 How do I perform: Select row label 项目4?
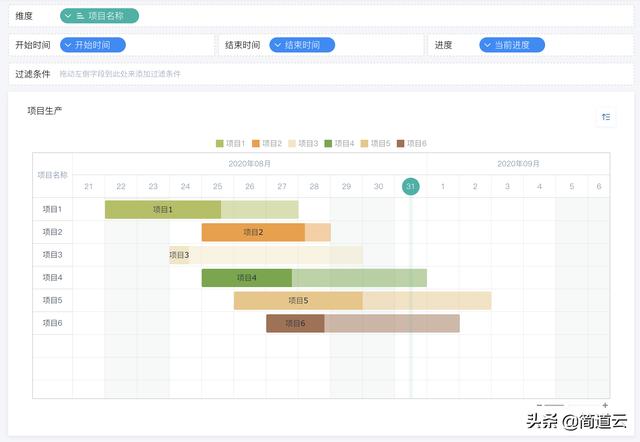click(x=53, y=278)
